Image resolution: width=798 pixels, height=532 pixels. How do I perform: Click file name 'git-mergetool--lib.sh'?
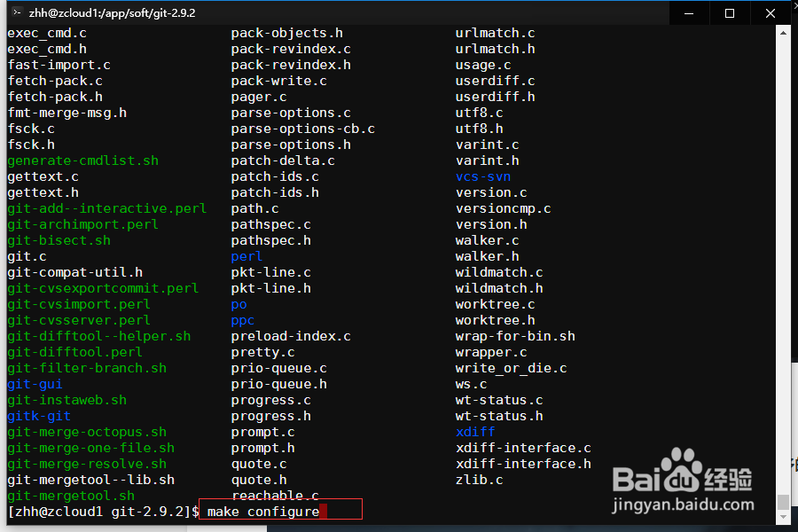point(91,480)
